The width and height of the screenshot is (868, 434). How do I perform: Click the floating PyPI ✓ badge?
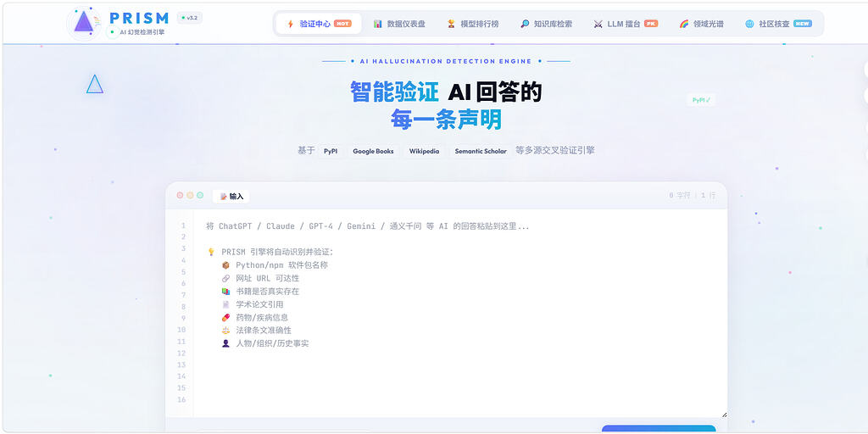[701, 100]
